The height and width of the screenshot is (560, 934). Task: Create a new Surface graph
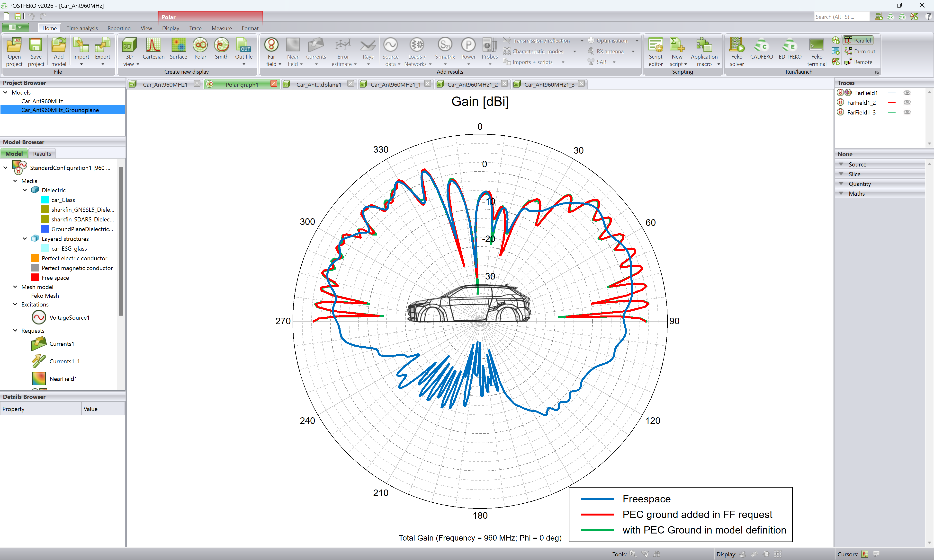click(178, 48)
